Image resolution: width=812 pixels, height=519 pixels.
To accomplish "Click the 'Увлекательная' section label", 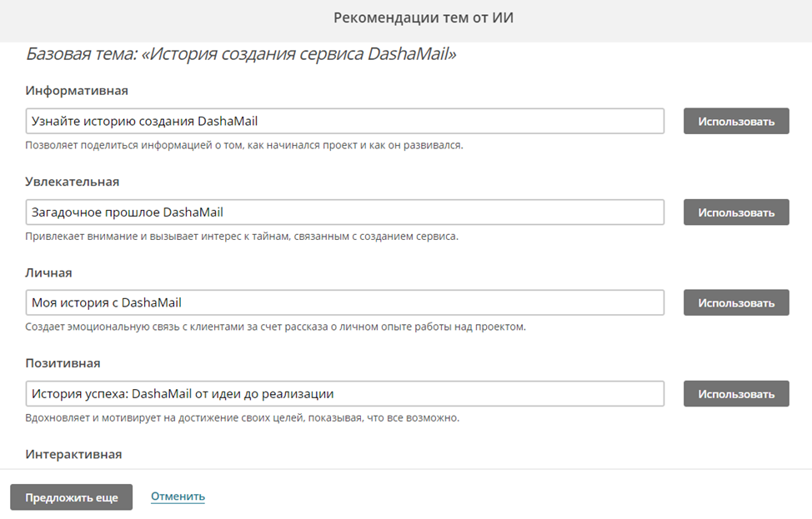I will pos(73,181).
